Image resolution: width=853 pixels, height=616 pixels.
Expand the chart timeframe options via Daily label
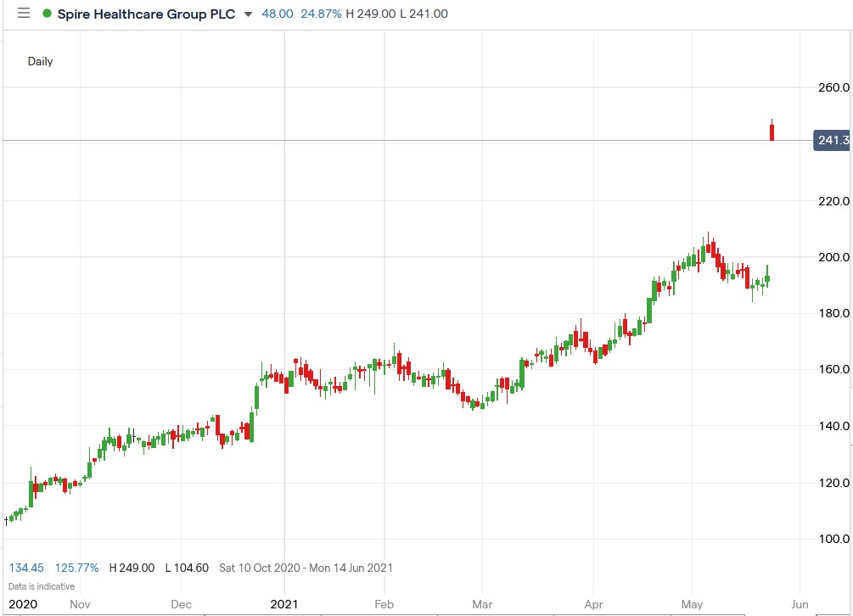tap(41, 61)
